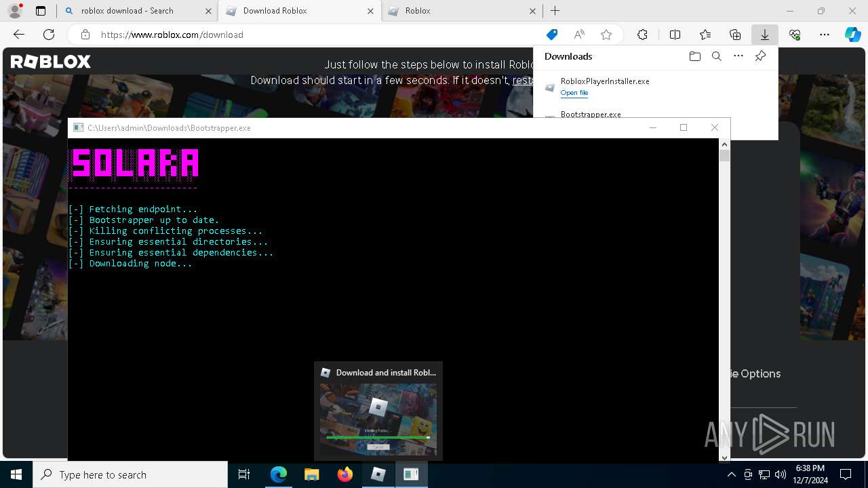Open Edge Settings and more menu
Screen dimensions: 868x488
pyautogui.click(x=825, y=35)
